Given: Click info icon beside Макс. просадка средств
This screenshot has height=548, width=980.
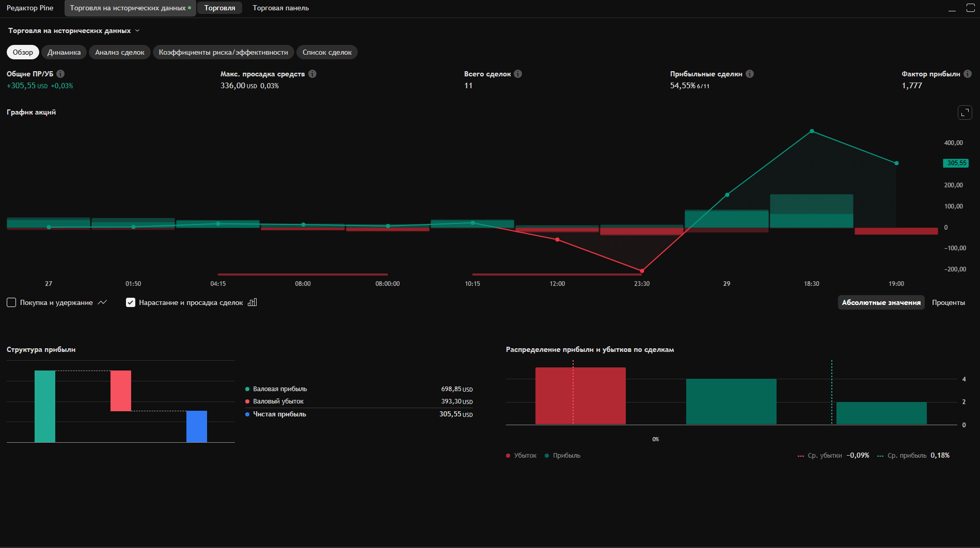Looking at the screenshot, I should click(312, 74).
